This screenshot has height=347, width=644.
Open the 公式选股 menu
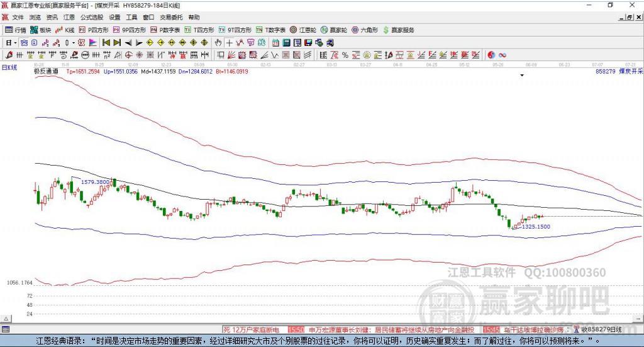(92, 17)
